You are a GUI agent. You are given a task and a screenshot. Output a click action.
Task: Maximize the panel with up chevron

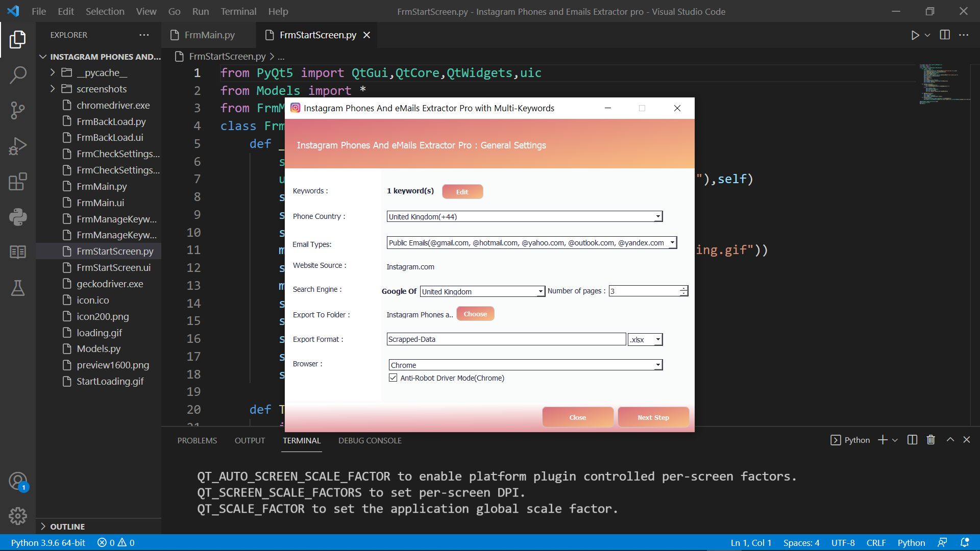point(950,440)
